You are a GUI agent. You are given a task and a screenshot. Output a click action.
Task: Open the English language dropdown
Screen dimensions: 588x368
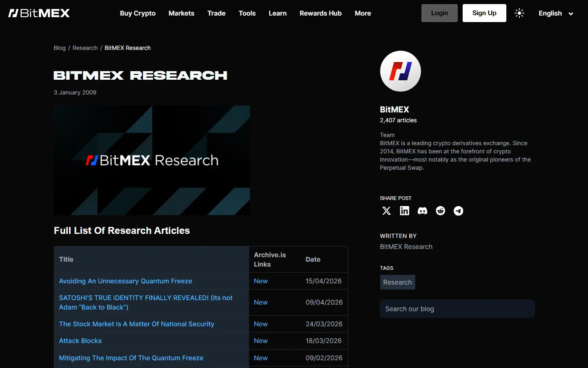coord(556,13)
